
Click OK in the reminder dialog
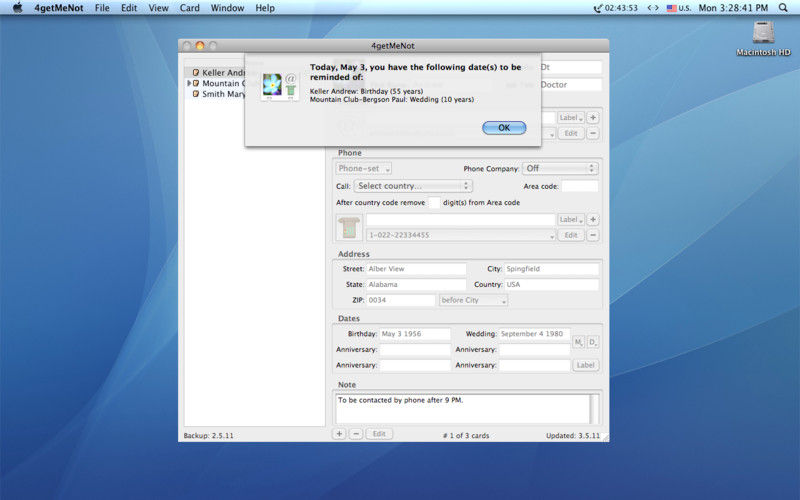point(504,128)
